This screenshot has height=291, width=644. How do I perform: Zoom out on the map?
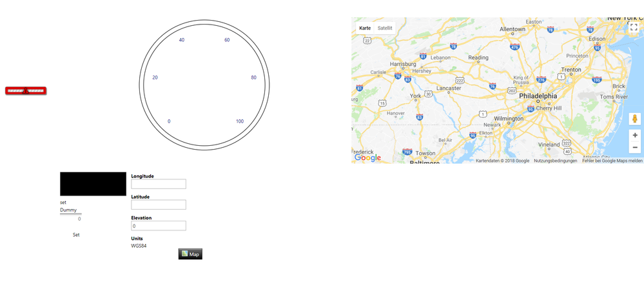click(635, 147)
